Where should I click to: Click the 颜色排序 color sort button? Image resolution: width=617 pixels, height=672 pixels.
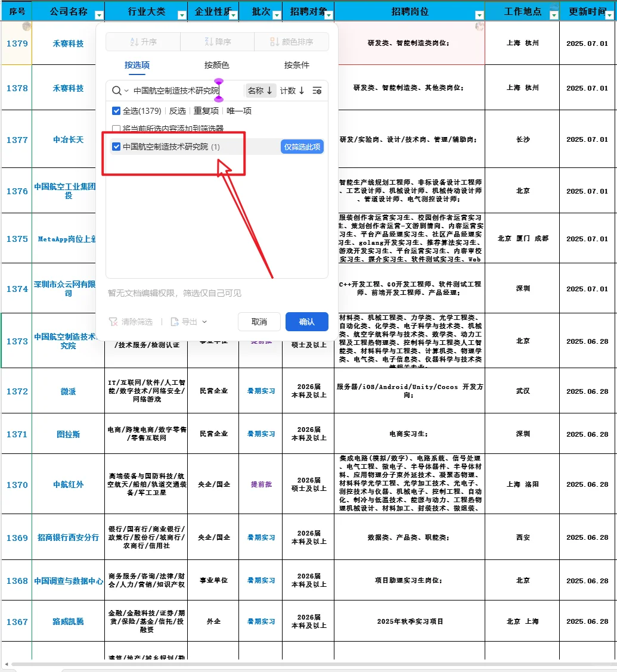[292, 42]
